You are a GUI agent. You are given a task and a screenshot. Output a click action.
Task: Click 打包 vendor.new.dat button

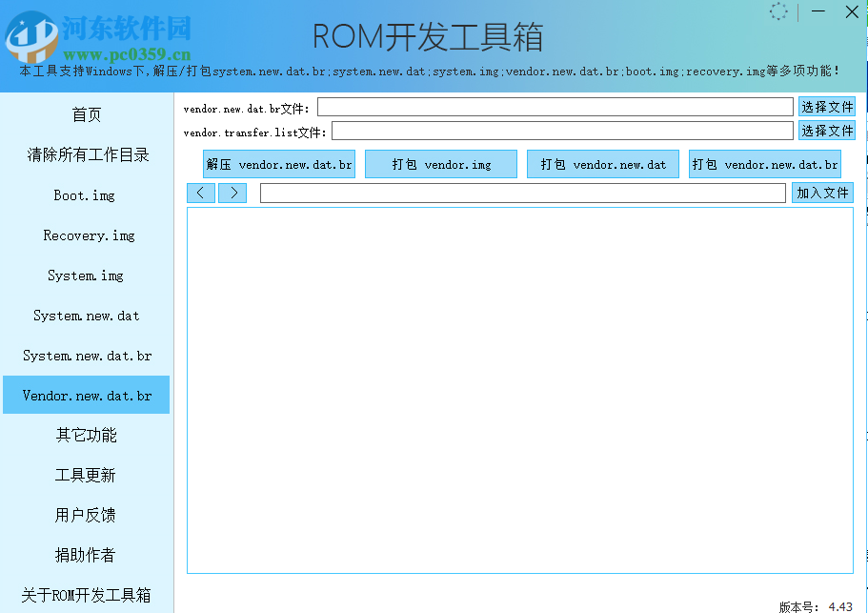(602, 163)
